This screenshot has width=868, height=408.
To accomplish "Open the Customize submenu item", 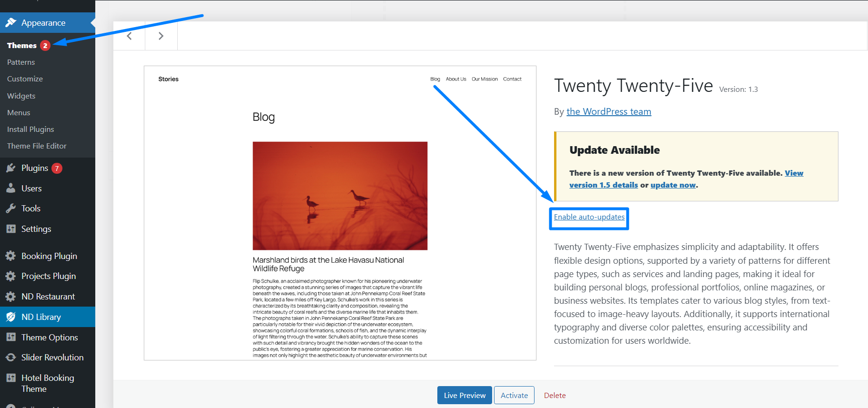I will [x=25, y=79].
